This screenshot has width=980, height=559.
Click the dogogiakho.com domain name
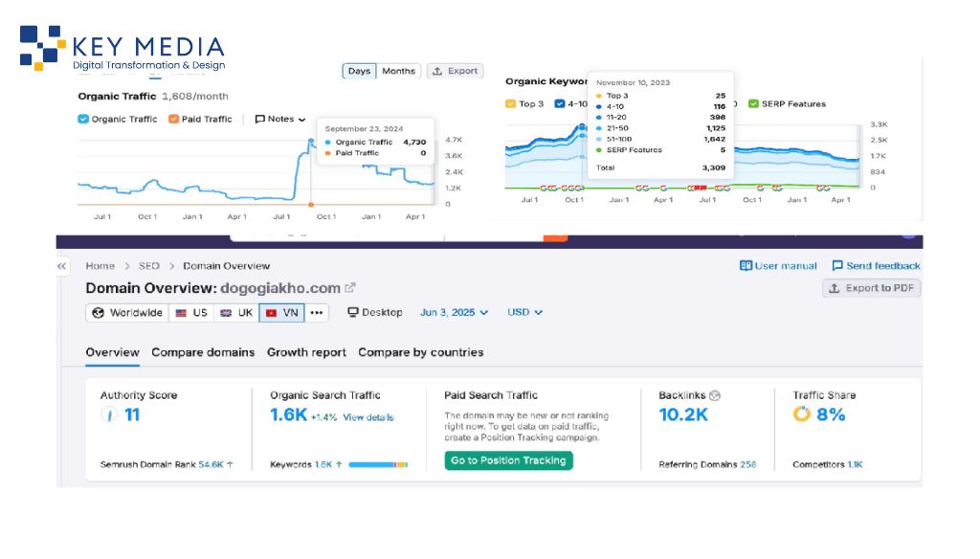[x=280, y=288]
